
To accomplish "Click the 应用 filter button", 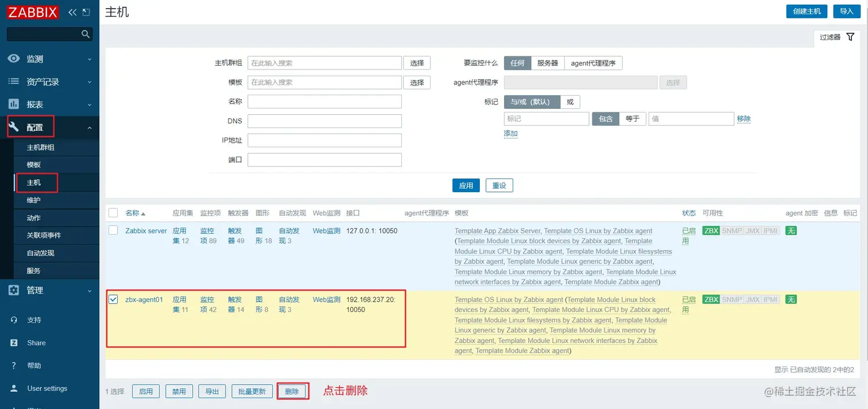I will 466,185.
